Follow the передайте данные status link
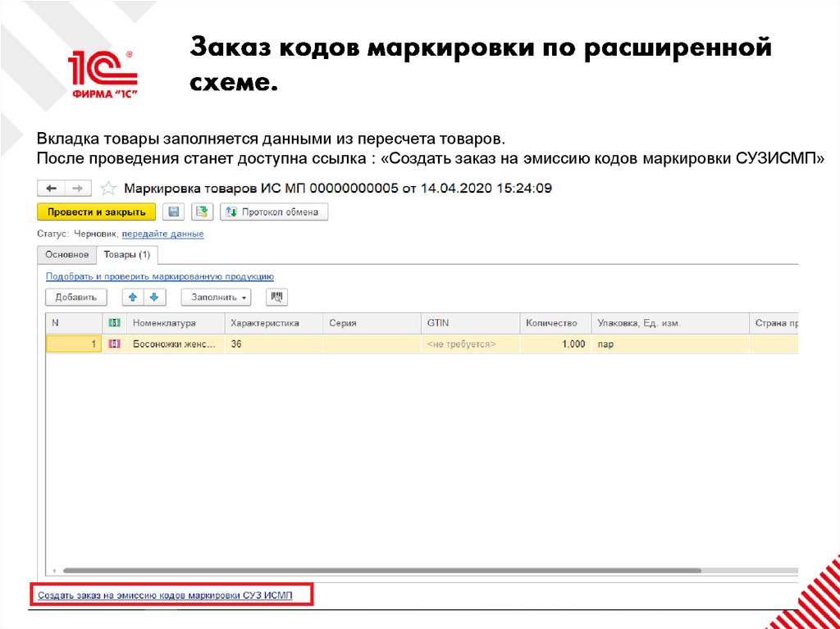 [162, 234]
